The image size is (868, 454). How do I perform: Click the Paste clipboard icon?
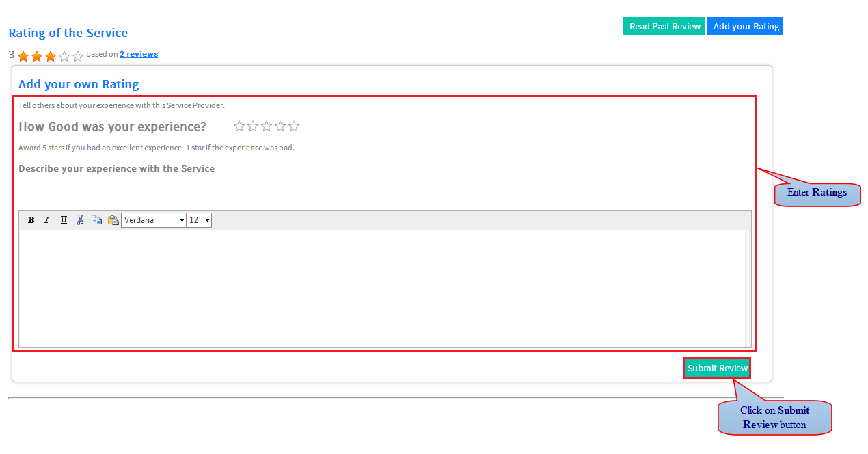[113, 220]
